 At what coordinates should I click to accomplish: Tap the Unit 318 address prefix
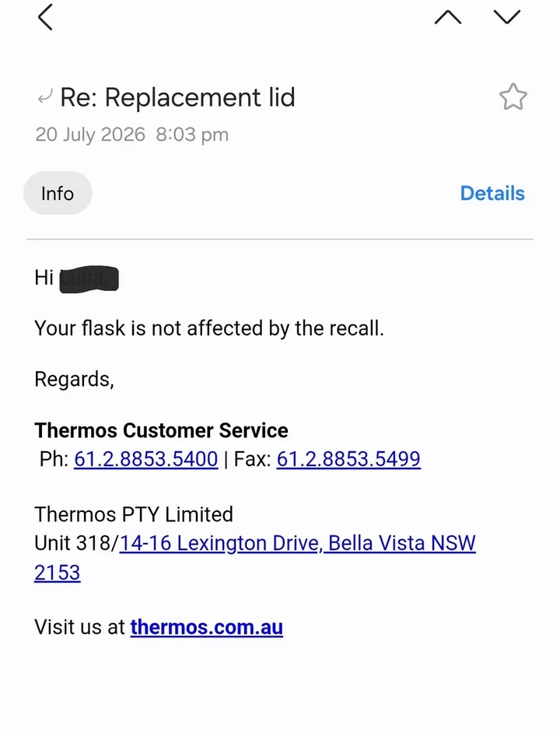[77, 543]
